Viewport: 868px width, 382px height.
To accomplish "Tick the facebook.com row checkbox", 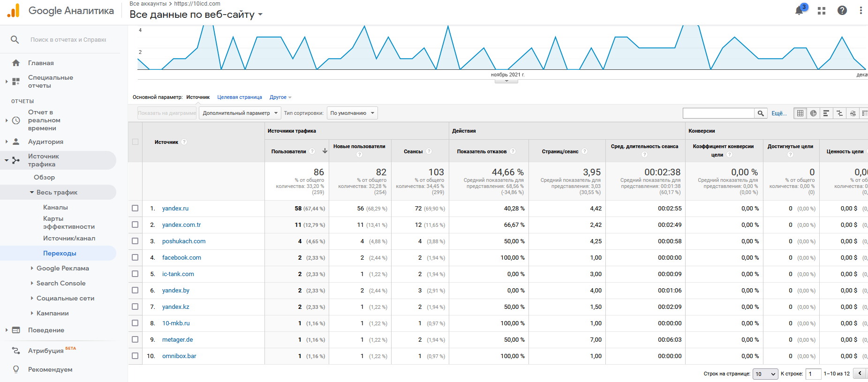I will [x=135, y=257].
